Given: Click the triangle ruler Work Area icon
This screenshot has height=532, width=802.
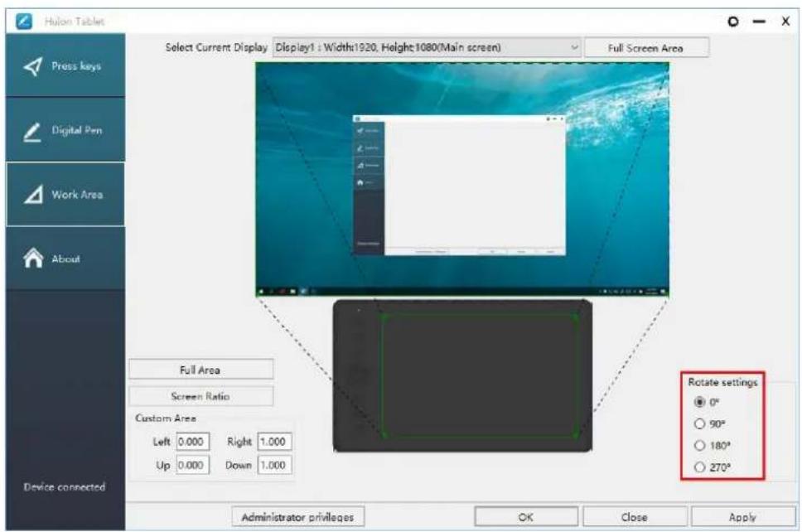Looking at the screenshot, I should tap(33, 195).
